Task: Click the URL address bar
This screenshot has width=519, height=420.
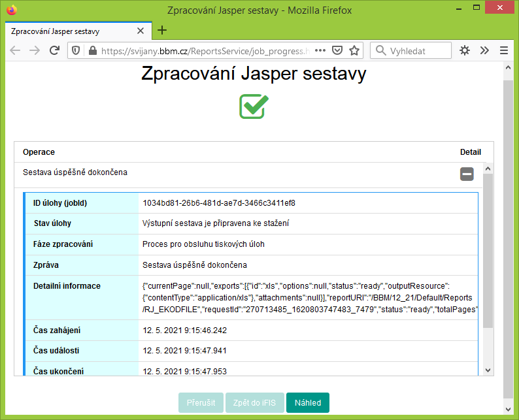Action: 205,50
